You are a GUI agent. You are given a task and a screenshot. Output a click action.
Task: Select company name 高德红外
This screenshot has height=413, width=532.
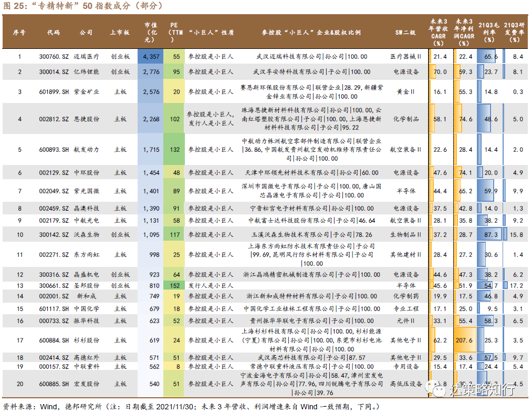tap(87, 358)
